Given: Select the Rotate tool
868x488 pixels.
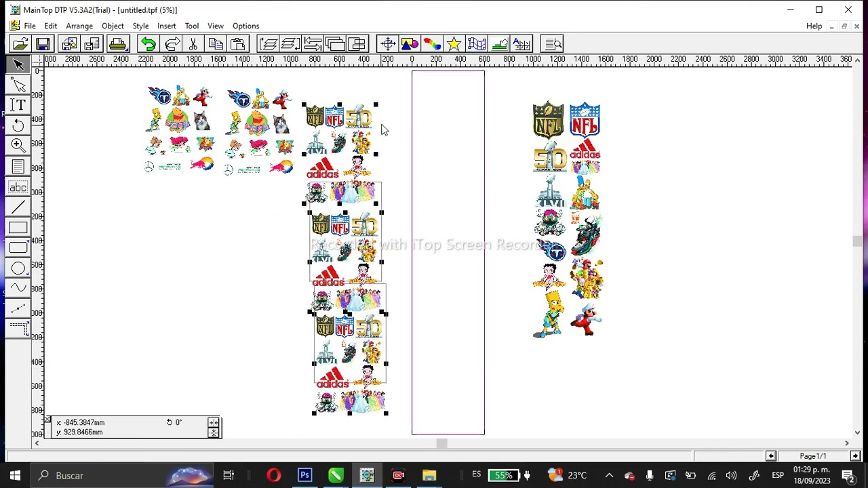Looking at the screenshot, I should tap(18, 126).
